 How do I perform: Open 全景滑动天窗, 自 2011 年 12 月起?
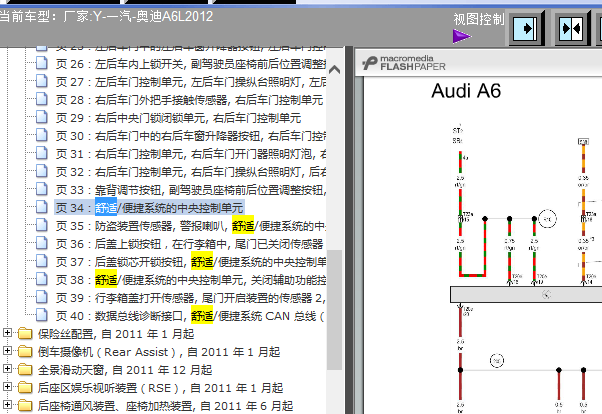point(125,370)
